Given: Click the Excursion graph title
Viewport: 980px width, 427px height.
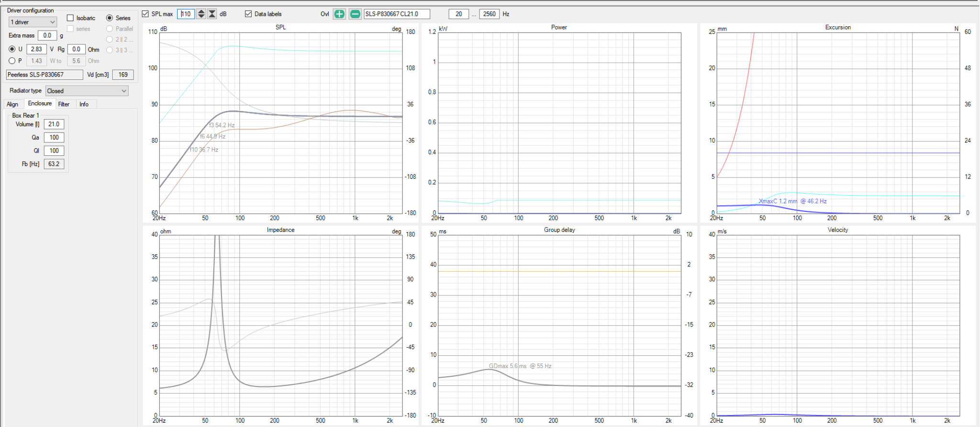Looking at the screenshot, I should point(838,27).
